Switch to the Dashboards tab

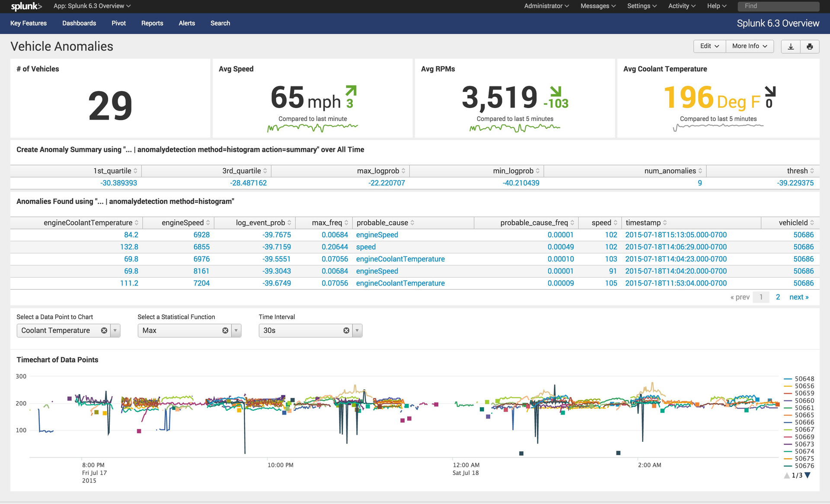[79, 23]
